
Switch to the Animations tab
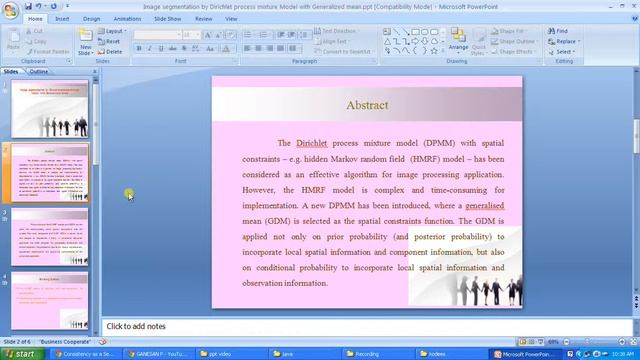[127, 19]
